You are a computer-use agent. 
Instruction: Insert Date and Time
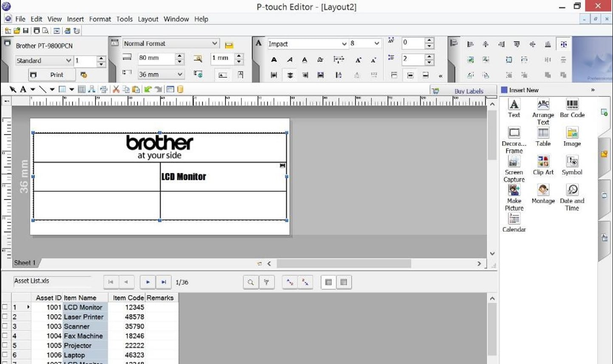tap(572, 197)
